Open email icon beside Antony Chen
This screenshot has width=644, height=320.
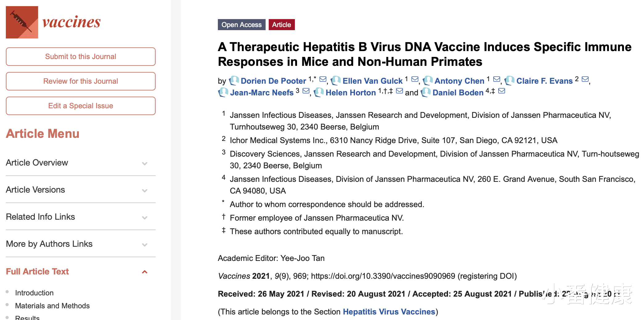pos(496,79)
